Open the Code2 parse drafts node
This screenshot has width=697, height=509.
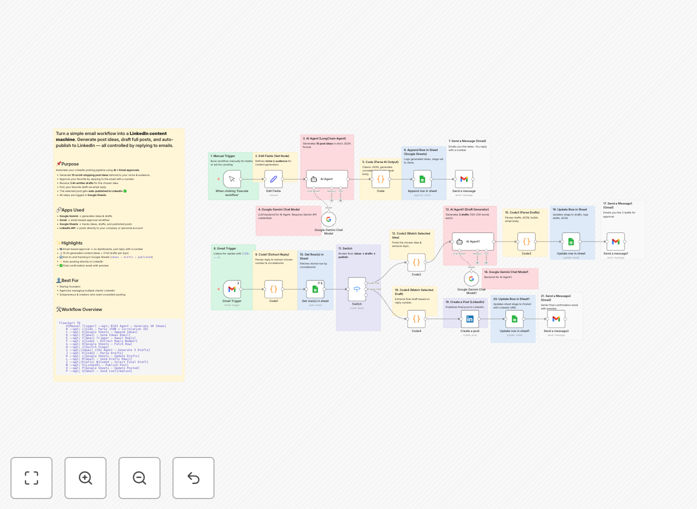[x=526, y=241]
